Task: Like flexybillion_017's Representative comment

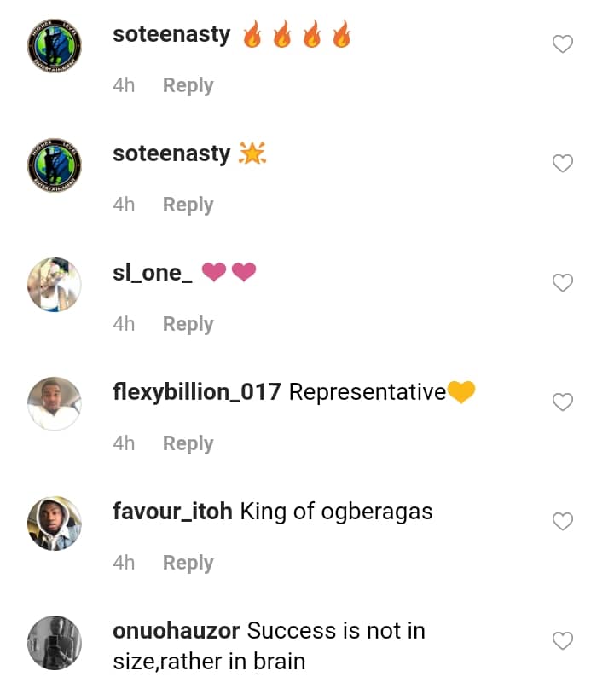Action: (x=563, y=402)
